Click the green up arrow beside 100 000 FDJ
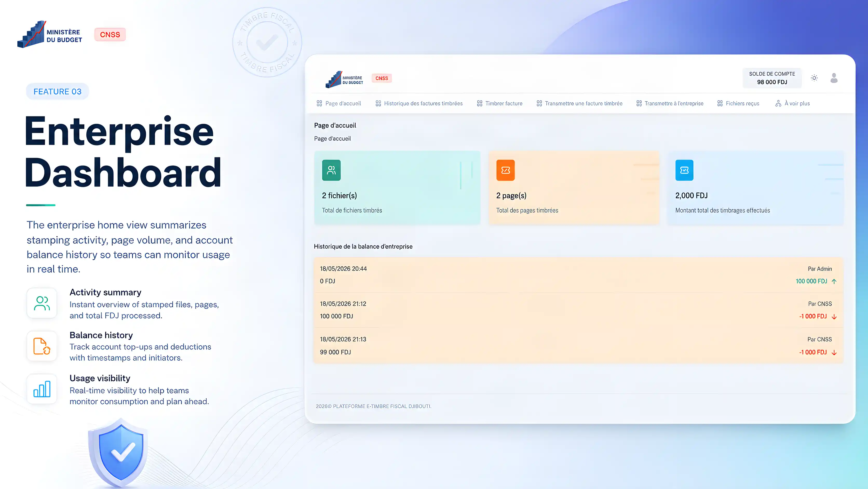 [x=834, y=281]
